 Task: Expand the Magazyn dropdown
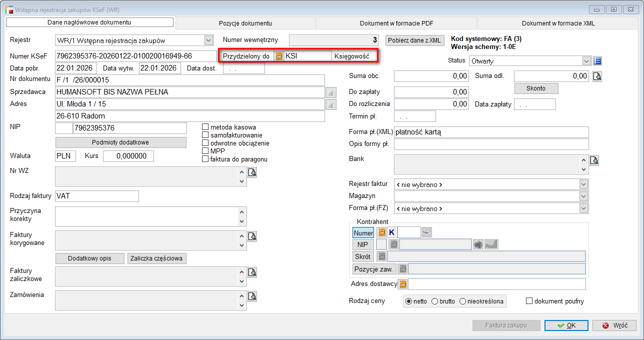coord(583,196)
